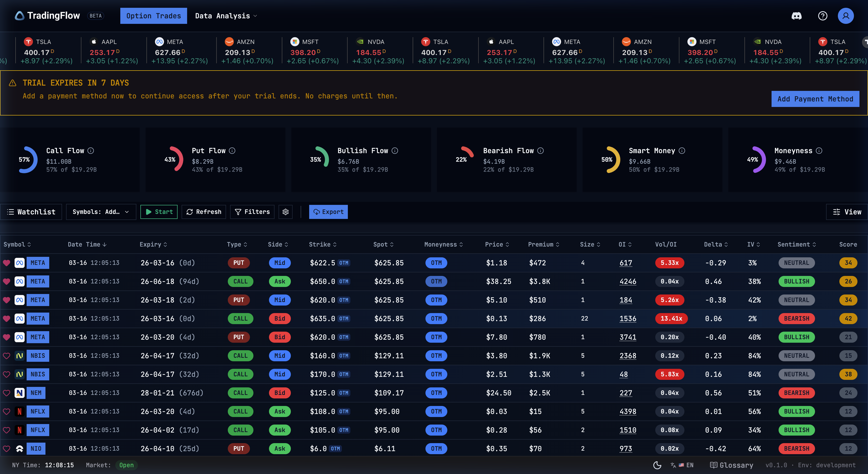
Task: Unfavorite the first META row heart
Action: 7,263
